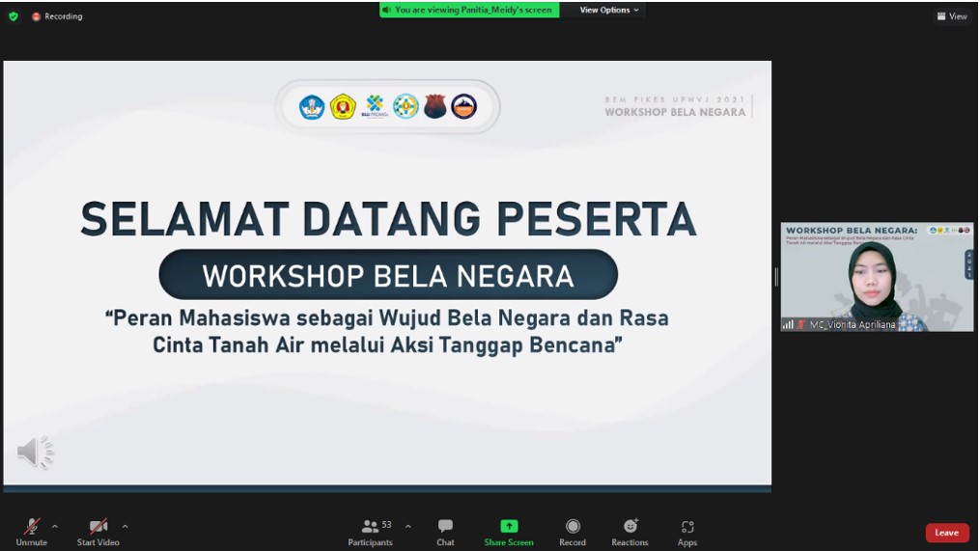Viewport: 980px width, 551px height.
Task: Click the divider handle beside the shared screen
Action: [x=776, y=277]
